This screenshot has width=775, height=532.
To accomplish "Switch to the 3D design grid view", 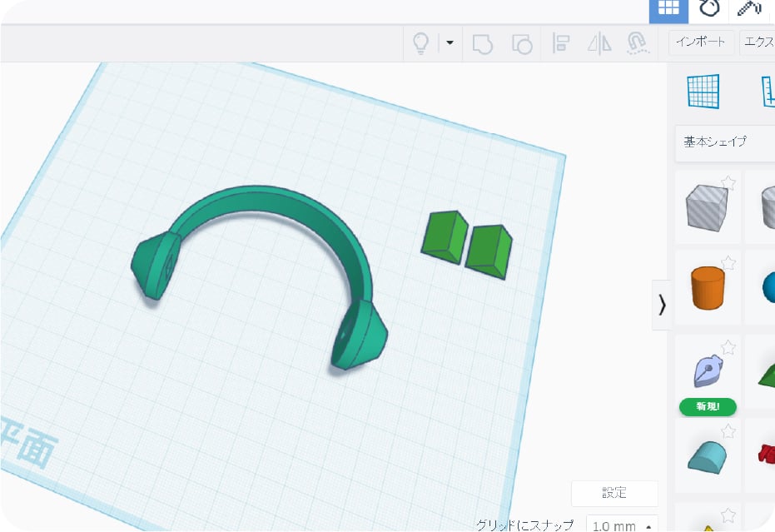I will [668, 8].
